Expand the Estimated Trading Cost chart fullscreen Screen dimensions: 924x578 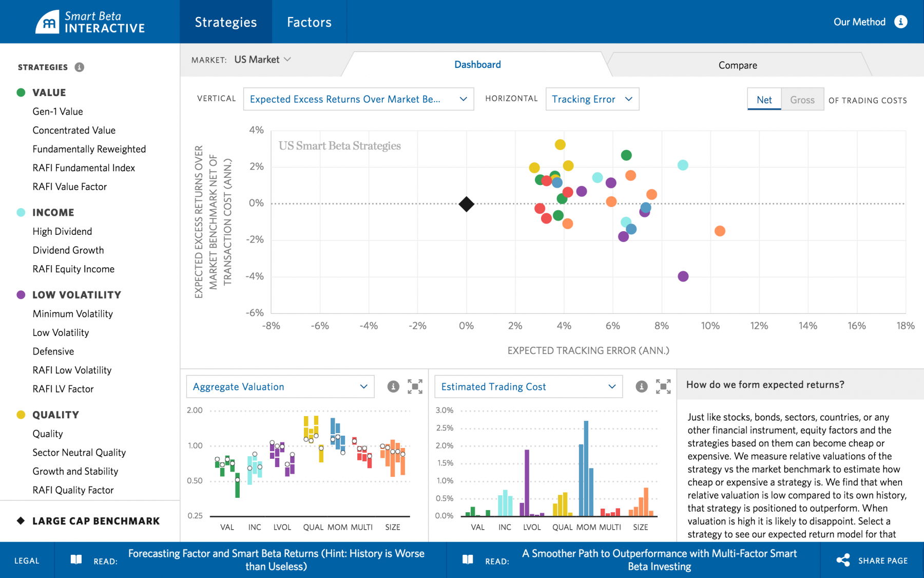[x=663, y=386]
